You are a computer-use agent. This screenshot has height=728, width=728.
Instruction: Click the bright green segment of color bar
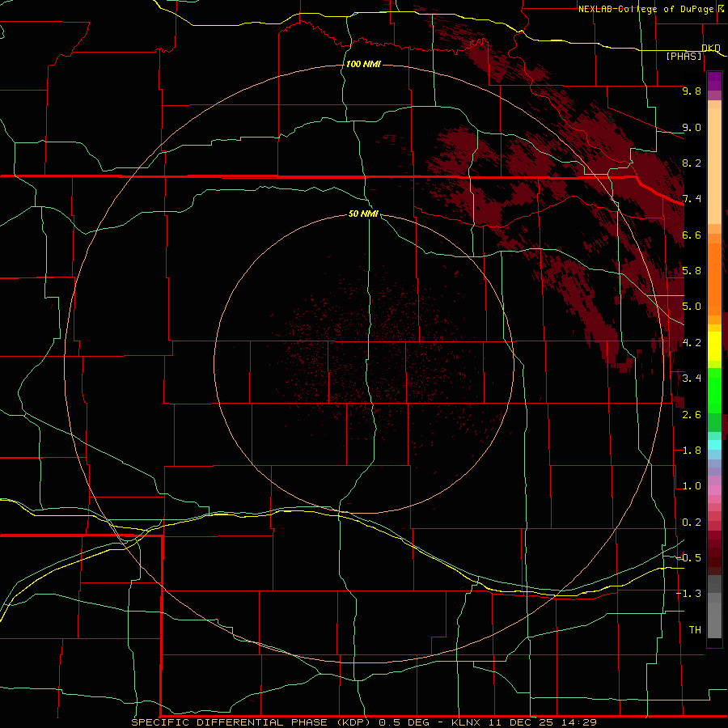point(714,391)
